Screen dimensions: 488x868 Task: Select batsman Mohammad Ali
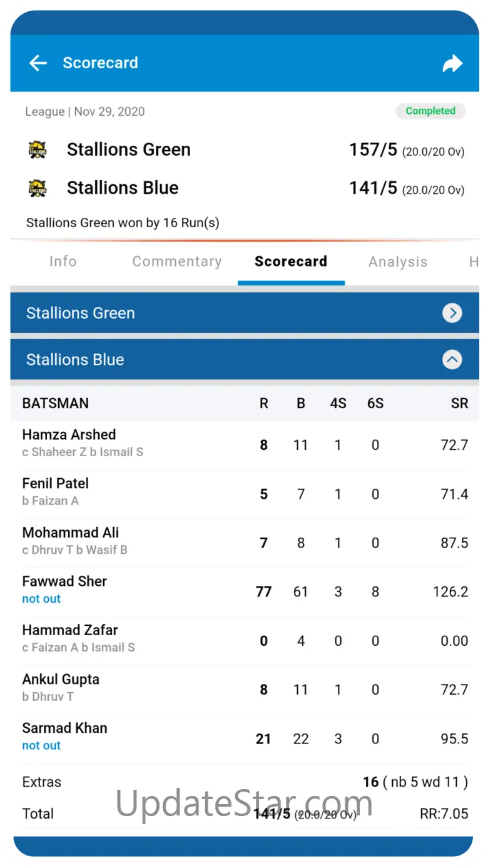pos(70,533)
